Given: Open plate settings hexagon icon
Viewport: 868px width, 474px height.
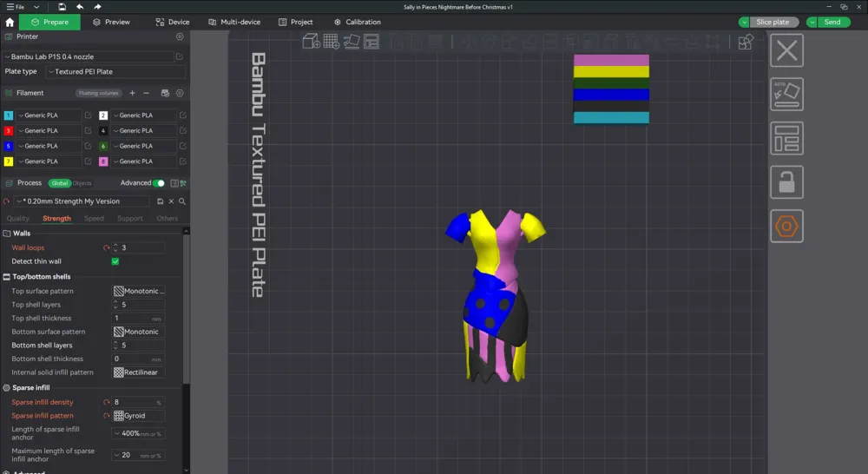Looking at the screenshot, I should pyautogui.click(x=786, y=226).
